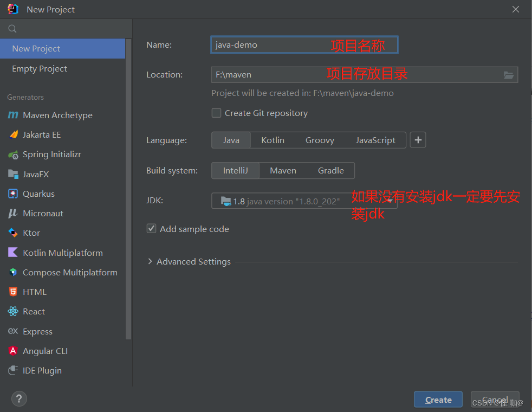
Task: Choose Maven build system
Action: [x=283, y=170]
